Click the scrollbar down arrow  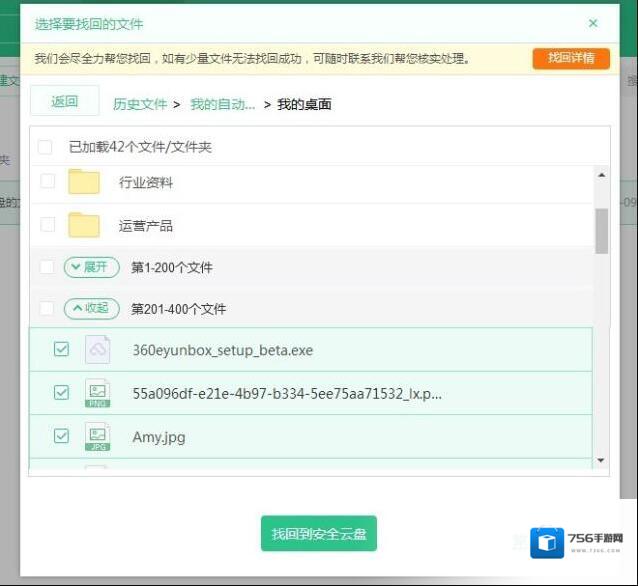click(x=601, y=460)
